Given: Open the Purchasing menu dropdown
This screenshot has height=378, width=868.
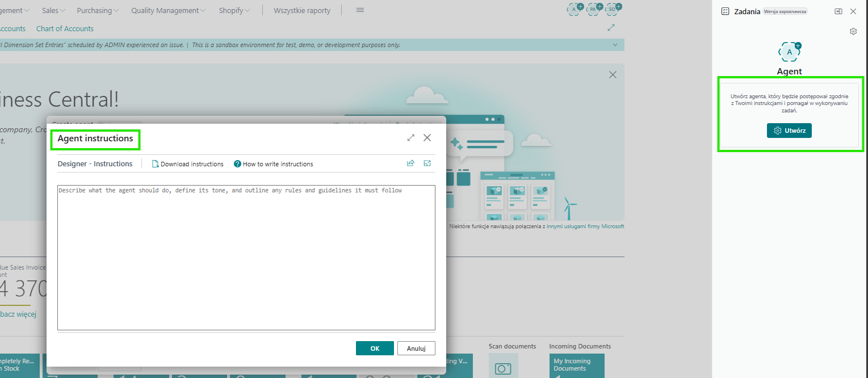Looking at the screenshot, I should (98, 10).
